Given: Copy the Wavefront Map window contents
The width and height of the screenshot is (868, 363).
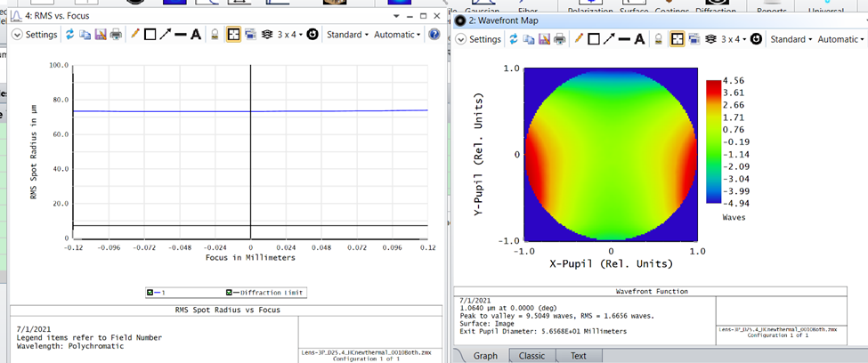Looking at the screenshot, I should (x=528, y=39).
